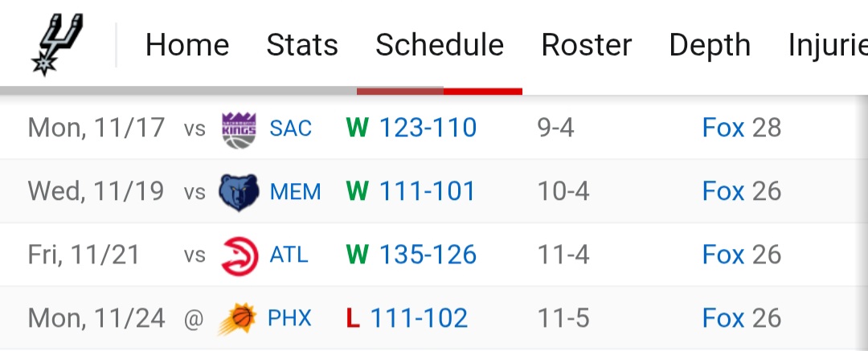868x351 pixels.
Task: Click Fox in the 11/24 row
Action: tap(723, 318)
